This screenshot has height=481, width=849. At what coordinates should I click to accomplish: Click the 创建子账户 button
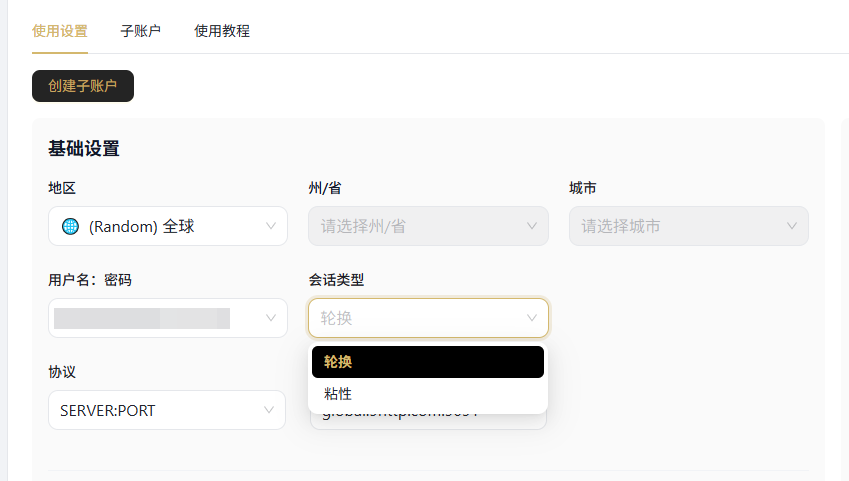coord(83,86)
